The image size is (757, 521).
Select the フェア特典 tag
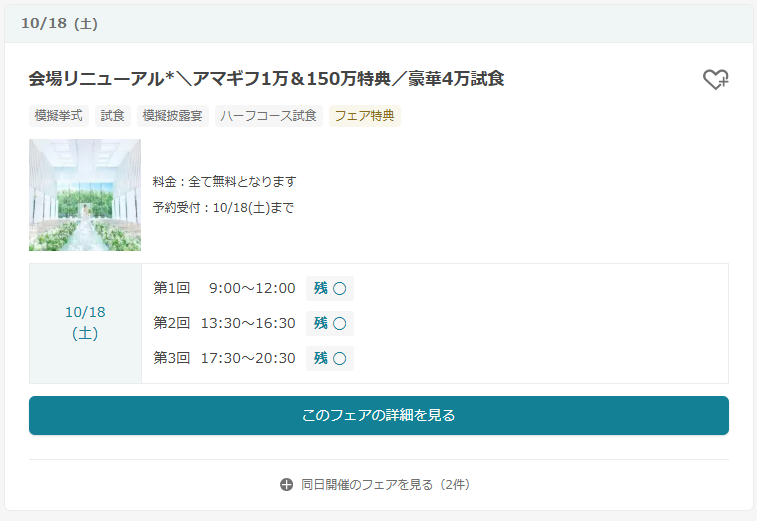click(x=364, y=116)
